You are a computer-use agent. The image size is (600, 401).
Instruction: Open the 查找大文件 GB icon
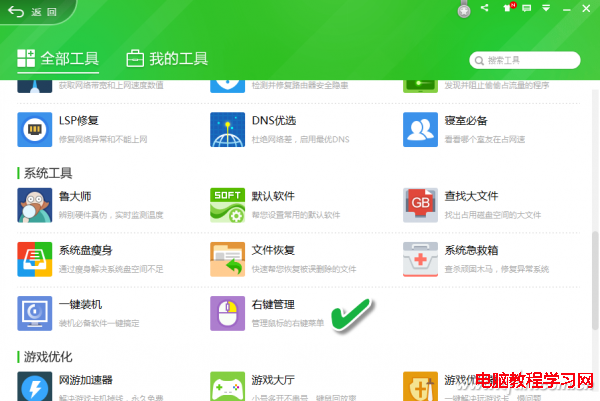pos(420,205)
